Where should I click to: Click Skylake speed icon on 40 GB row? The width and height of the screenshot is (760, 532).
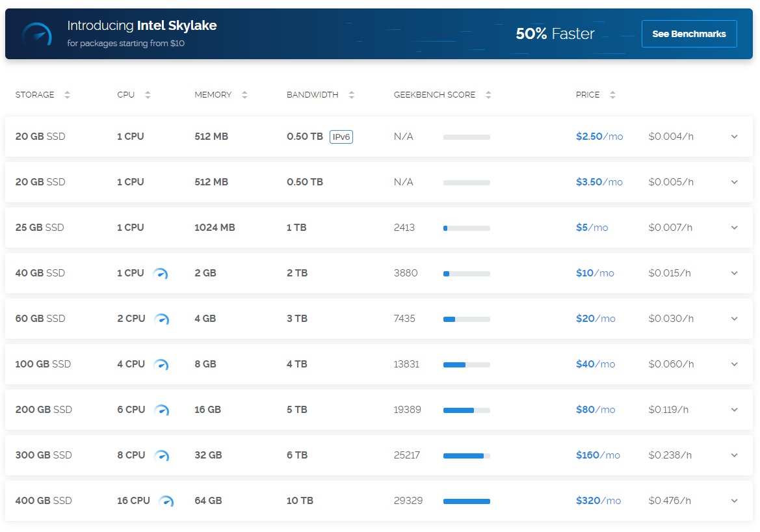161,274
